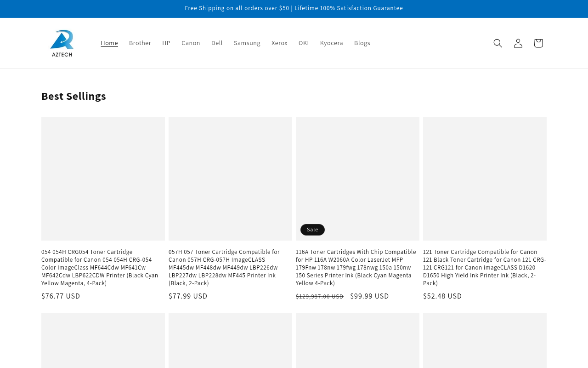Click the 057H toner product image

pos(230,178)
